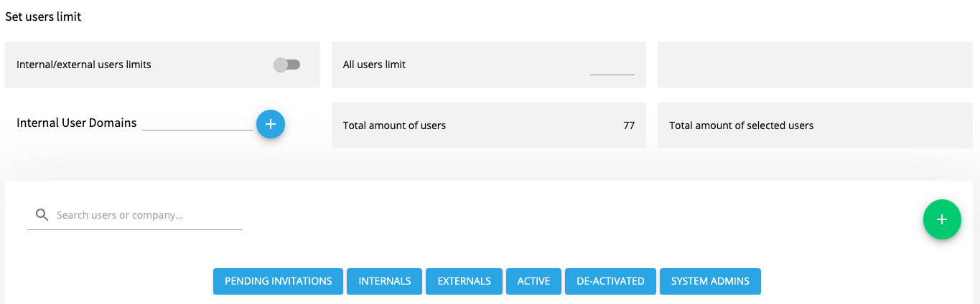
Task: Click the Internal User Domains label
Action: [77, 123]
